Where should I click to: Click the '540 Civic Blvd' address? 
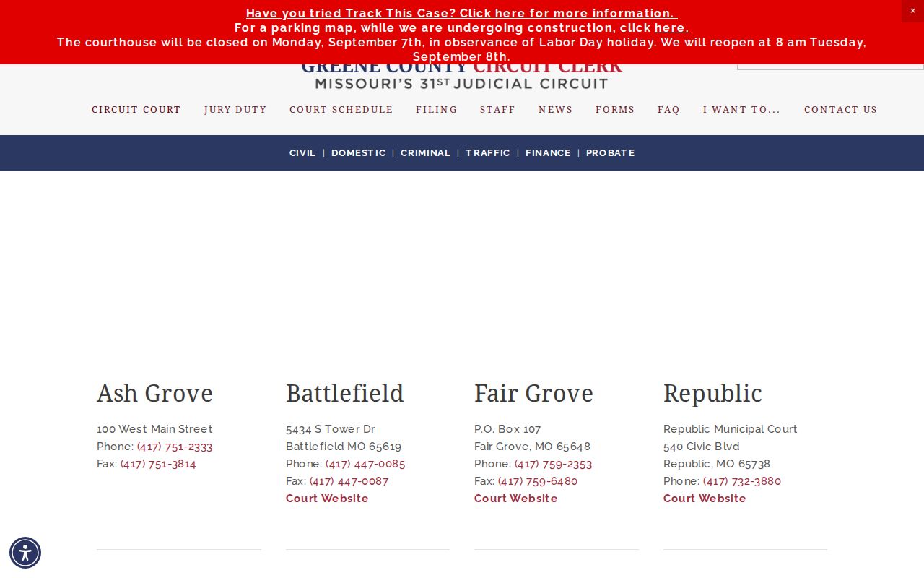tap(702, 447)
